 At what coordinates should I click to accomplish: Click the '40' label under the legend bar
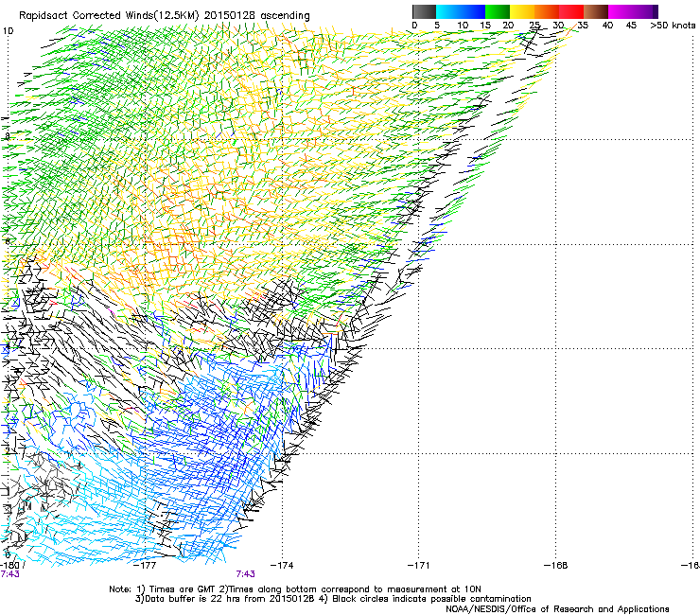click(607, 26)
